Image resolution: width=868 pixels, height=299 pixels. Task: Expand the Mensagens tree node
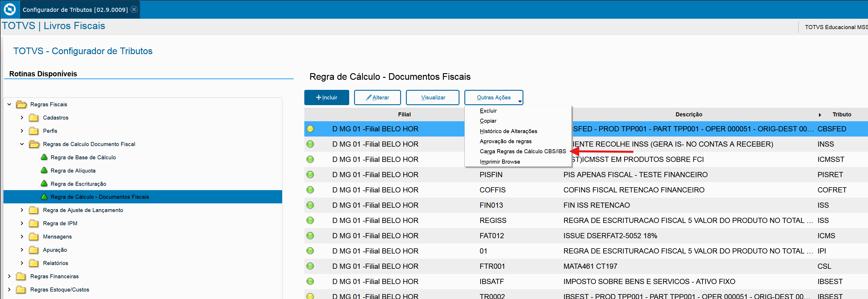click(x=22, y=237)
